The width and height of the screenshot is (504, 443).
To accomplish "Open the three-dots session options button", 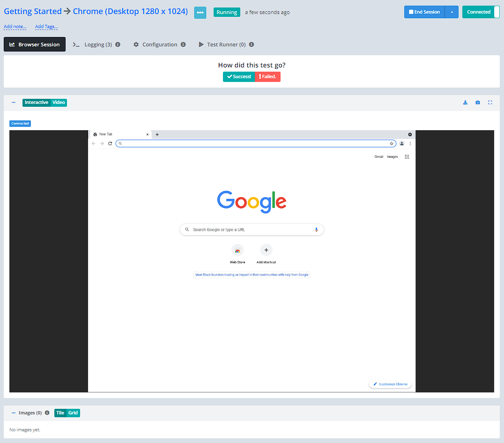I will (200, 13).
